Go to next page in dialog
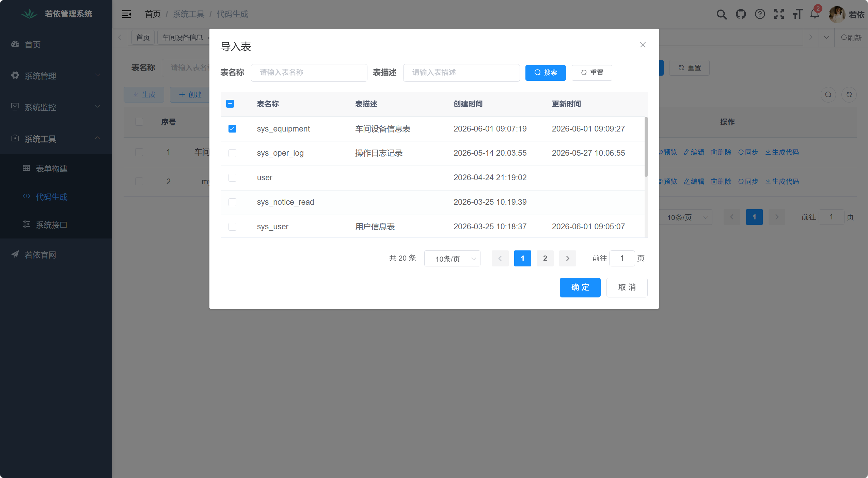The image size is (868, 478). point(568,259)
